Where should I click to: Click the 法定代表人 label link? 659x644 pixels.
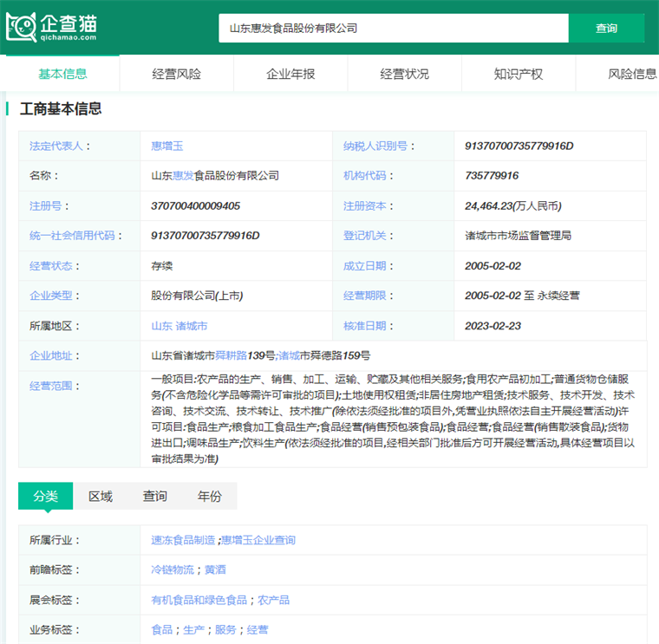click(x=55, y=146)
